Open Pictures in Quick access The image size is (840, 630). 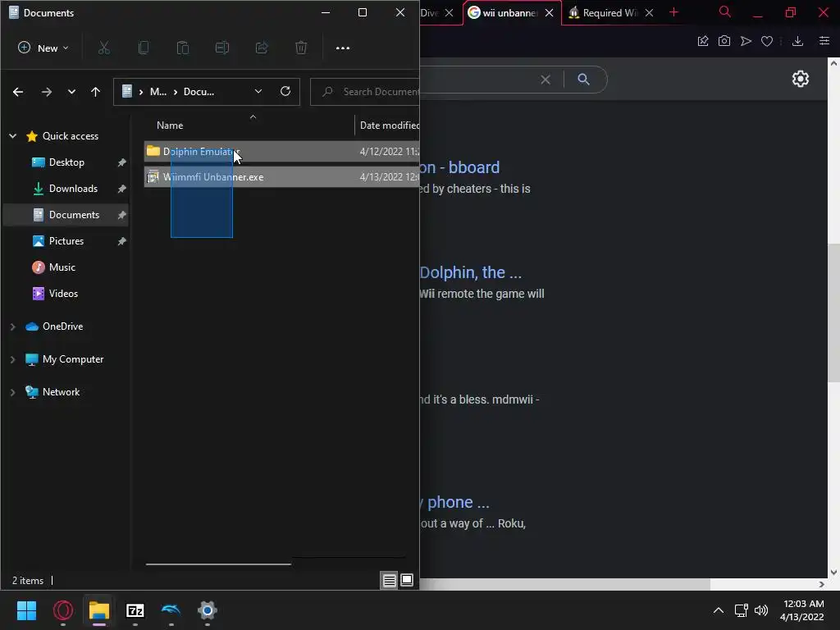tap(66, 241)
